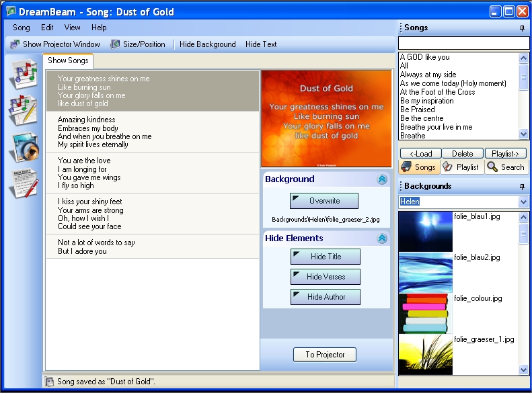Open the Edit Songs pencil icon

pyautogui.click(x=23, y=110)
